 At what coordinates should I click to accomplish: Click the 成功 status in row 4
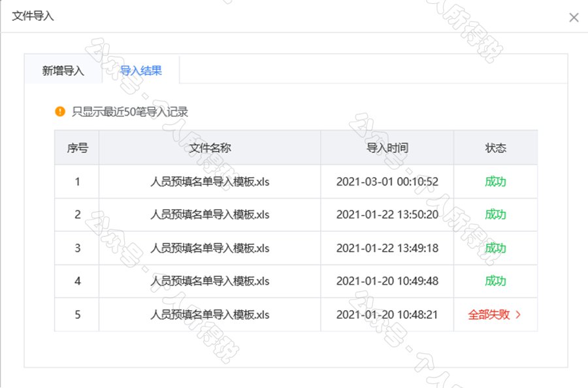click(x=495, y=281)
